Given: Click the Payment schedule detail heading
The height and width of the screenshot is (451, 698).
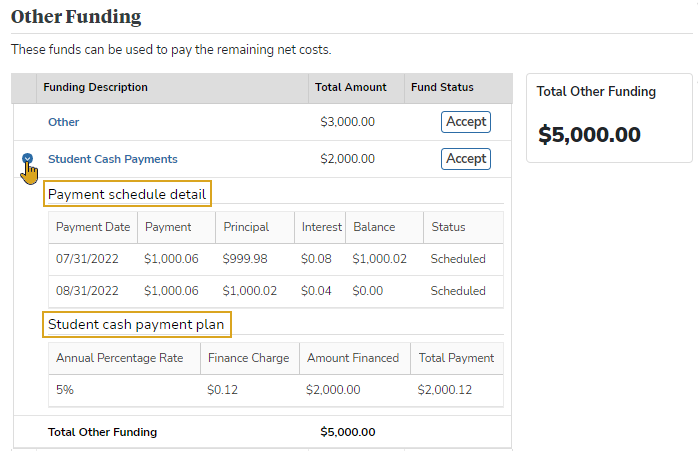Looking at the screenshot, I should coord(127,194).
